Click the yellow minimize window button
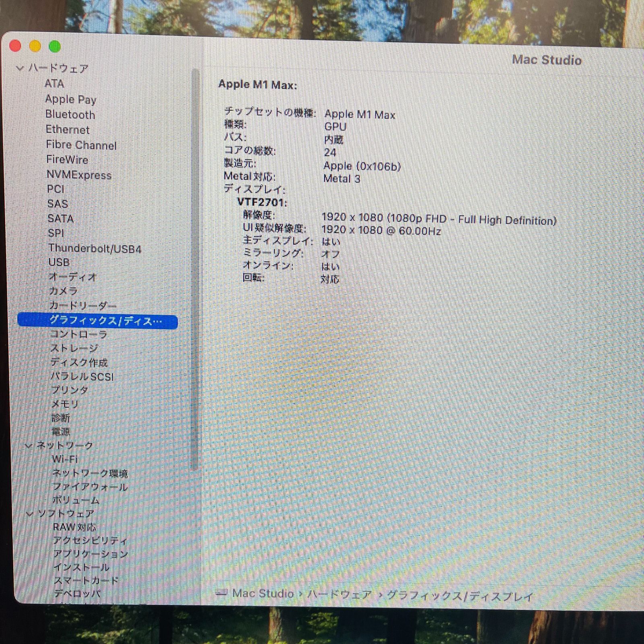Screen dimensions: 644x644 click(x=35, y=47)
